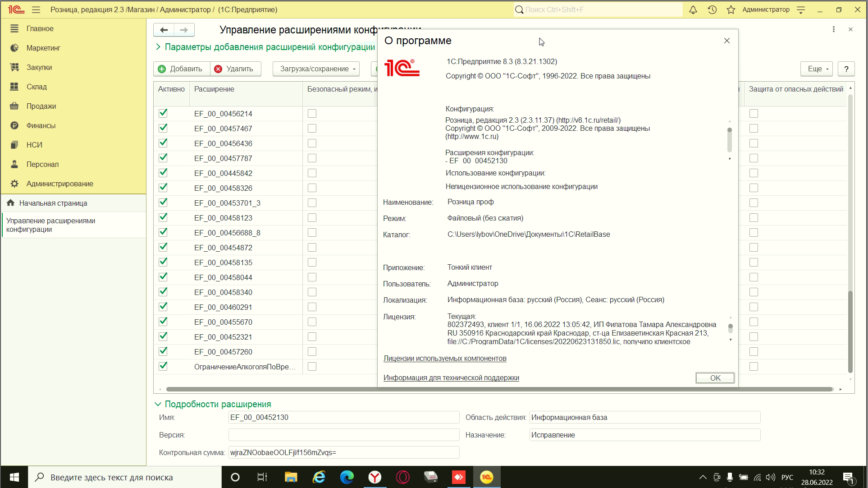Click the search field Поиск Ctrl+Shift+F
The height and width of the screenshot is (488, 868).
(598, 9)
